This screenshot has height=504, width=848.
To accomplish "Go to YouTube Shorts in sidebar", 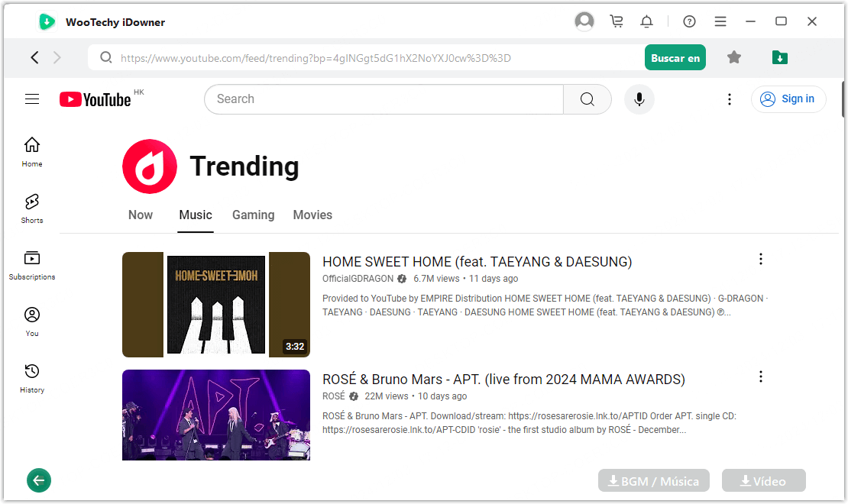I will pos(32,208).
